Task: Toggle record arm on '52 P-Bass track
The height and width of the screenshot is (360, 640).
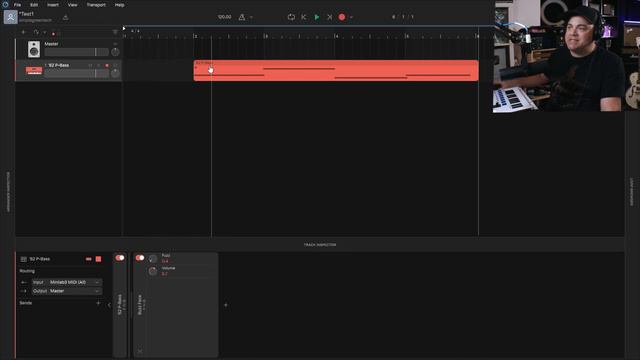Action: [107, 65]
